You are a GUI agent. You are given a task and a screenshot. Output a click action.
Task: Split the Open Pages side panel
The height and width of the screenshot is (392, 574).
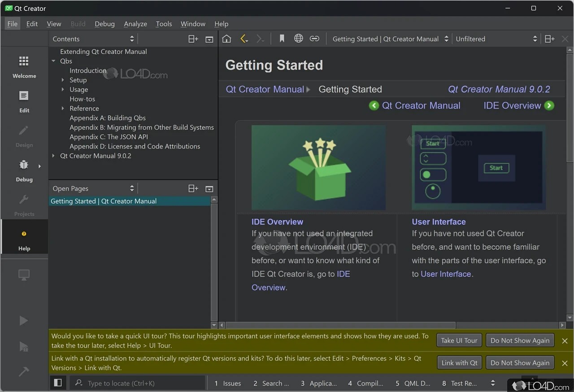click(x=193, y=189)
